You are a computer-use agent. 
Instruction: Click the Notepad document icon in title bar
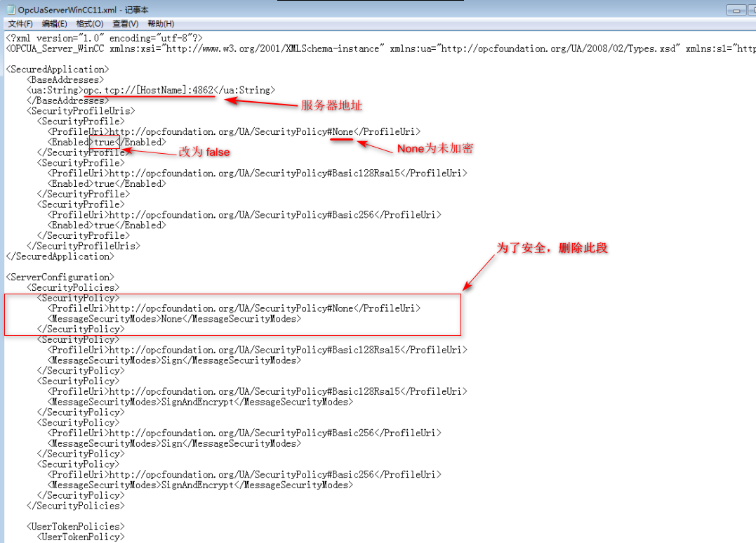(x=10, y=10)
